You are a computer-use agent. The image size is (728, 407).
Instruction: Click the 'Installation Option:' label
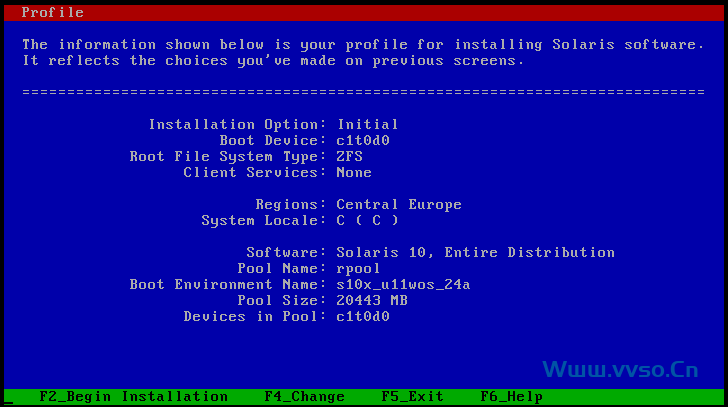237,124
